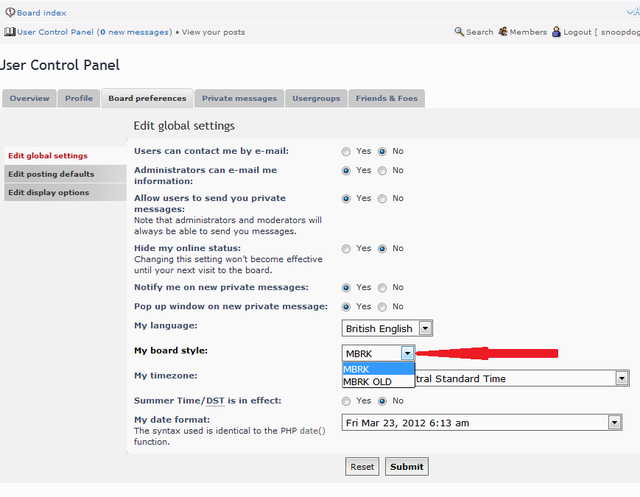
Task: Open the Usergroups tab
Action: [x=316, y=98]
